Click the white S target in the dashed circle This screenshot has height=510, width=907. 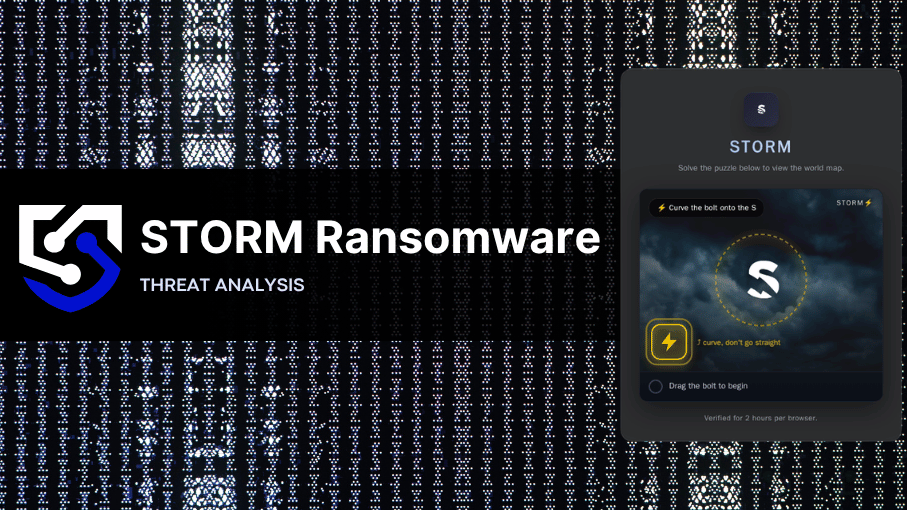click(763, 280)
